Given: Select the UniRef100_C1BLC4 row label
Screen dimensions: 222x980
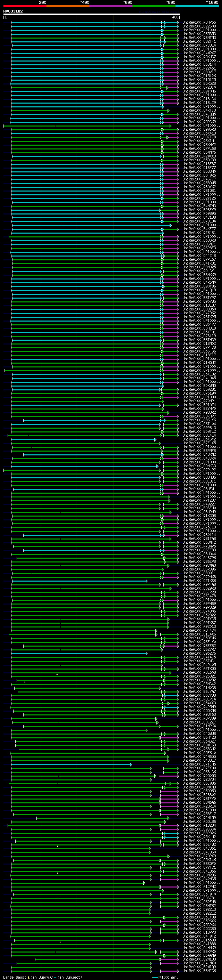Looking at the screenshot, I should (199, 99).
